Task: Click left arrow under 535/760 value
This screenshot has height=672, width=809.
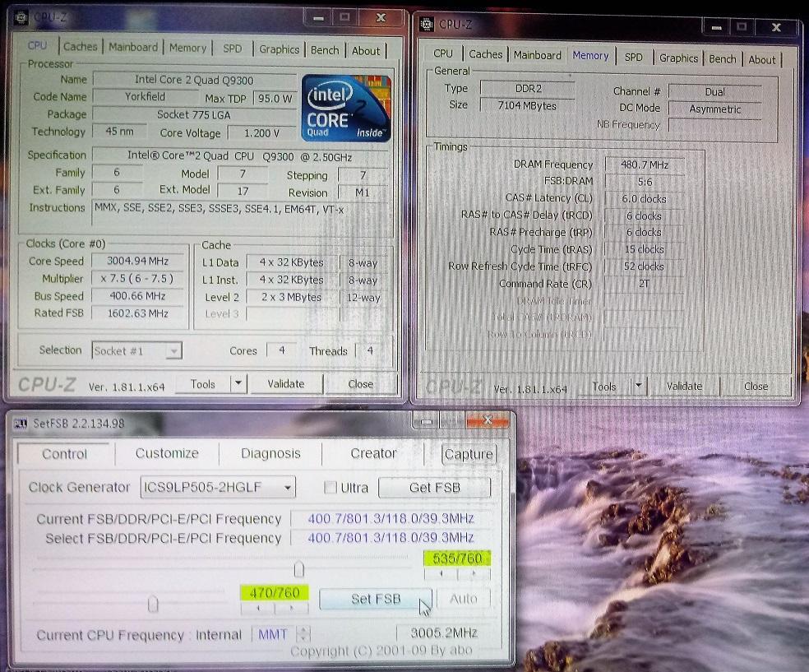Action: pyautogui.click(x=441, y=573)
